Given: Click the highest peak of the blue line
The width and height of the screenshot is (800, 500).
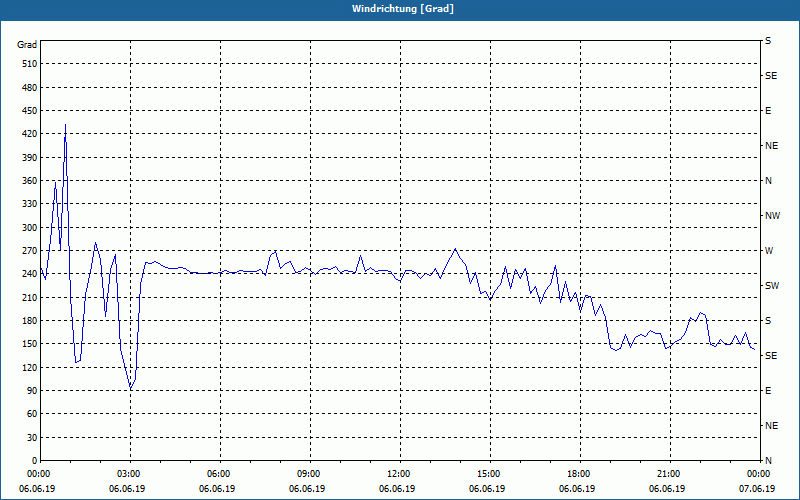Looking at the screenshot, I should (x=65, y=124).
